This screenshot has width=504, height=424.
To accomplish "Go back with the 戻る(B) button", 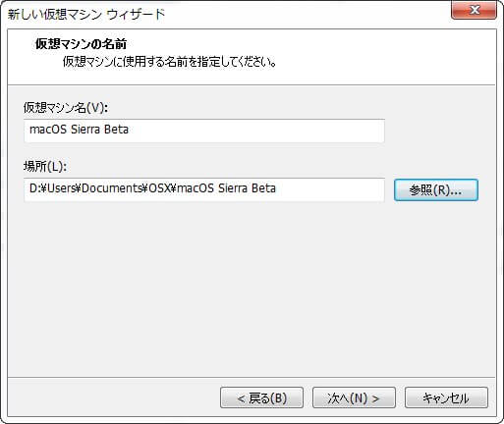I will click(261, 397).
